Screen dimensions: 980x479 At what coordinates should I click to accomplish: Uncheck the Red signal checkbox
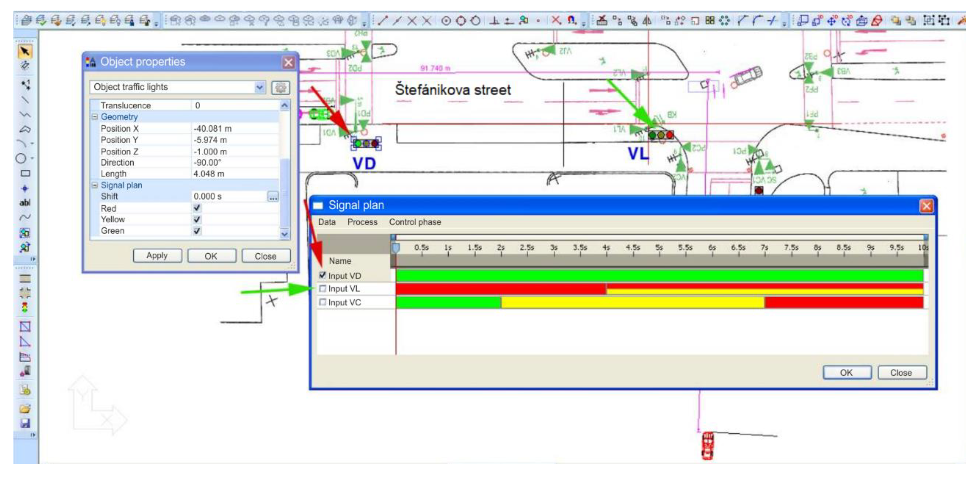coord(197,208)
